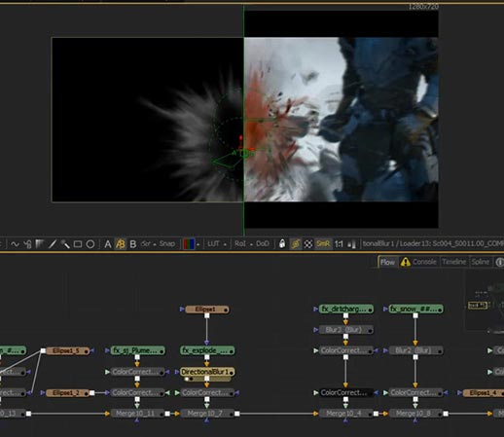Select the Merge10_11 node

137,414
